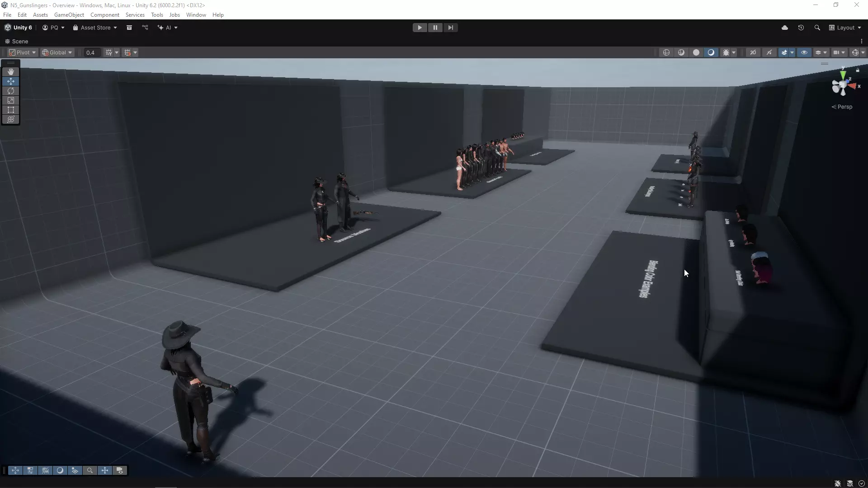Open the Pivot handle position dropdown
Viewport: 868px width, 488px height.
[x=23, y=52]
